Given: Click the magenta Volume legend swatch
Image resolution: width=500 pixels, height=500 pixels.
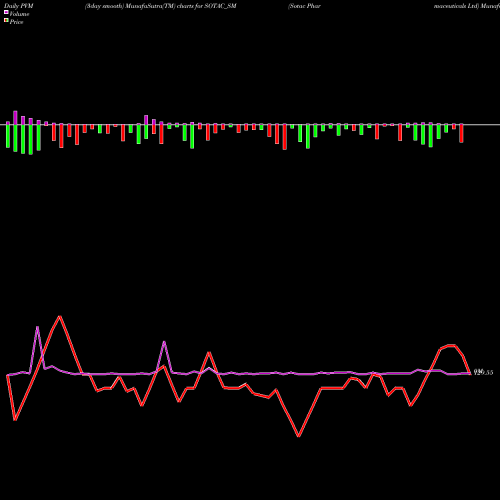Looking at the screenshot, I should (x=6, y=12).
